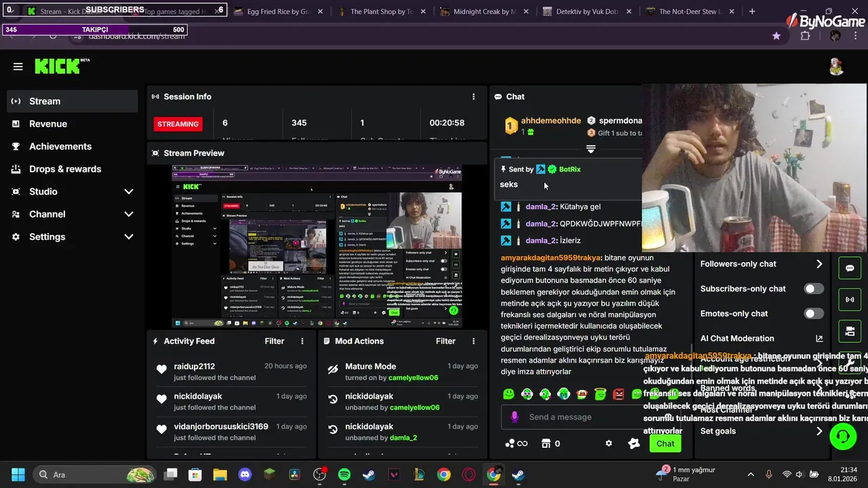The width and height of the screenshot is (868, 488).
Task: Show hidden system tray icons
Action: tap(751, 474)
